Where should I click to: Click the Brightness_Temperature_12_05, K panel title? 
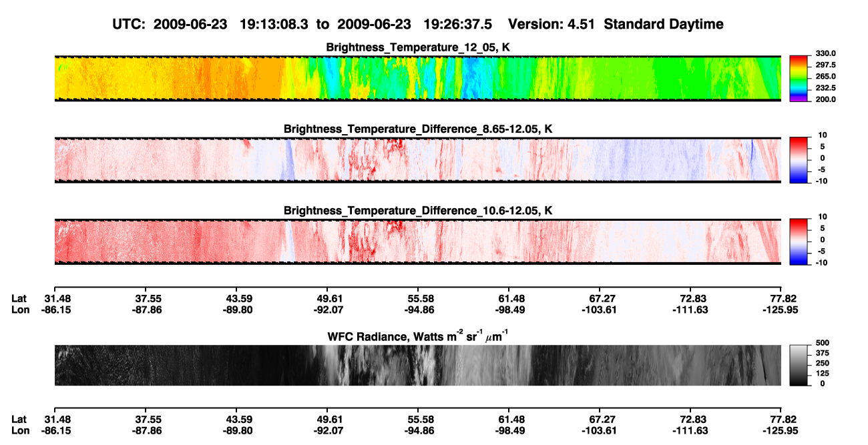click(418, 47)
